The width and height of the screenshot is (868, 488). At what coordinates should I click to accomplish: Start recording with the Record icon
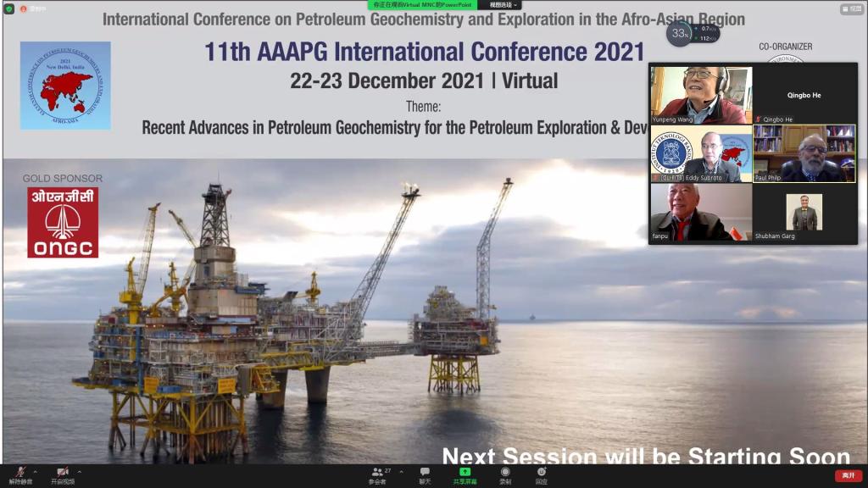(505, 474)
